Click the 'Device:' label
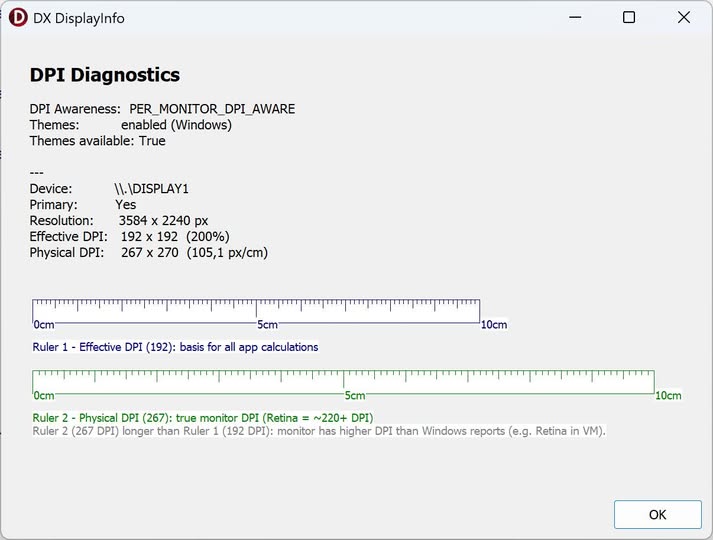The height and width of the screenshot is (540, 713). (x=51, y=189)
